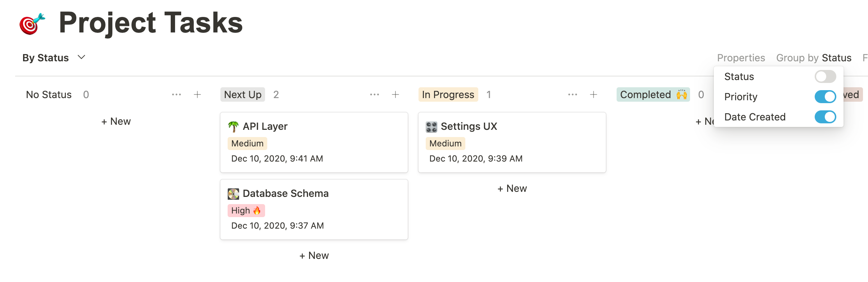Click High priority tag on Database Schema
The image size is (868, 282).
[x=246, y=211]
